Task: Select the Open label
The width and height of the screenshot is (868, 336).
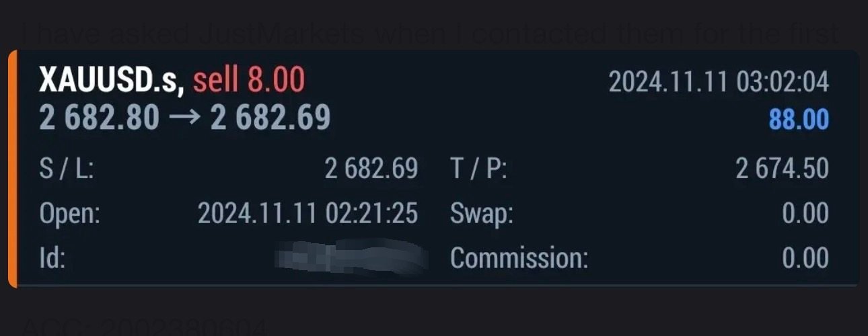Action: tap(69, 214)
